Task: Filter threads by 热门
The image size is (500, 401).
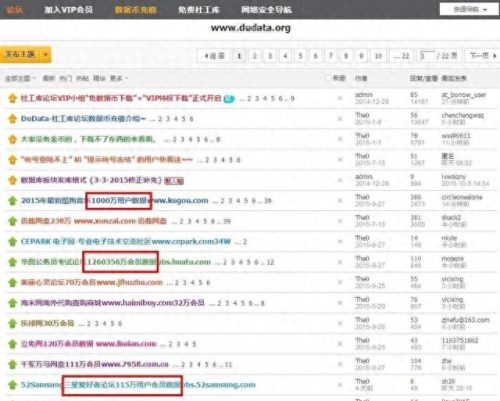Action: 66,78
